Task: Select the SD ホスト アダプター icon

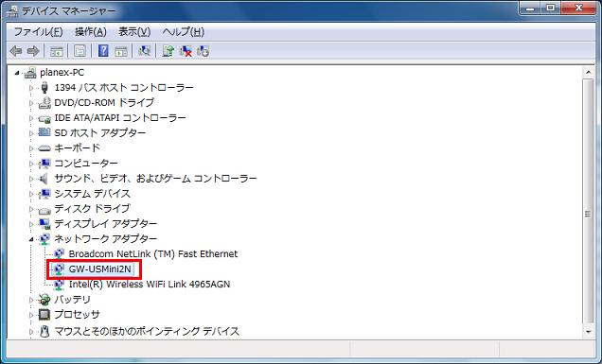Action: coord(44,132)
